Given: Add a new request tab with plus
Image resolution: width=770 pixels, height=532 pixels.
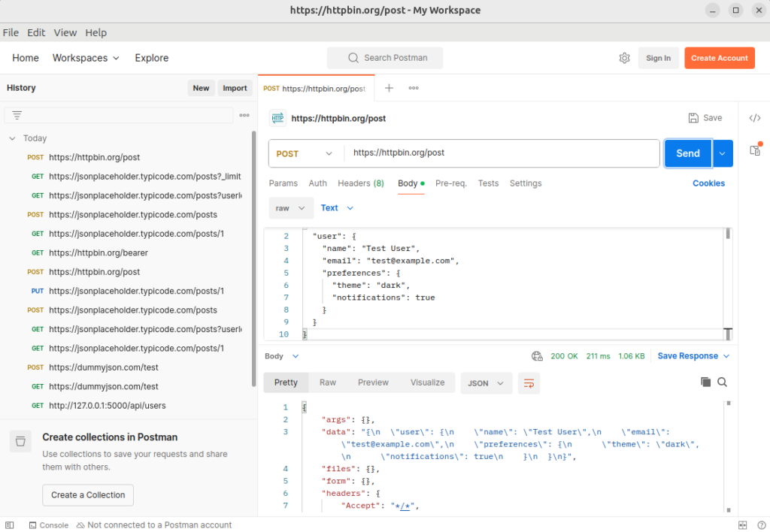Looking at the screenshot, I should [x=389, y=88].
